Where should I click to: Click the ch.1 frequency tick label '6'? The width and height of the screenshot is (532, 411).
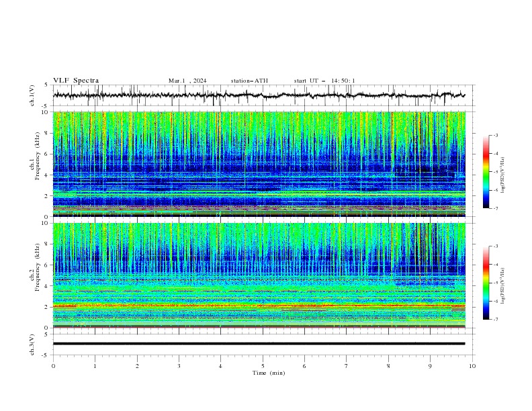point(47,154)
